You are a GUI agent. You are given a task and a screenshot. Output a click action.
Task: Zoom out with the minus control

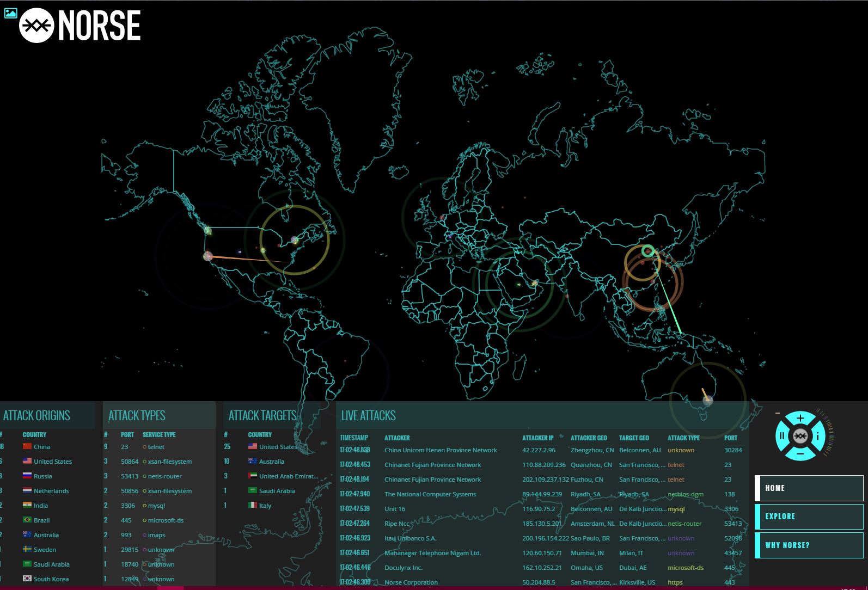800,453
